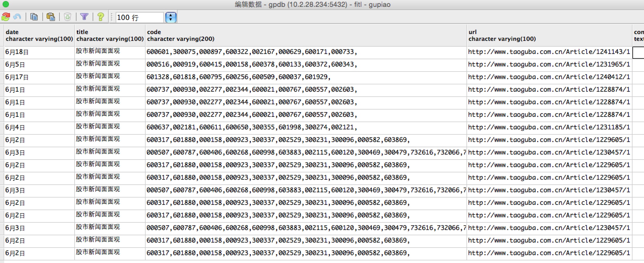
Task: Click the green window zoom button
Action: point(6,4)
